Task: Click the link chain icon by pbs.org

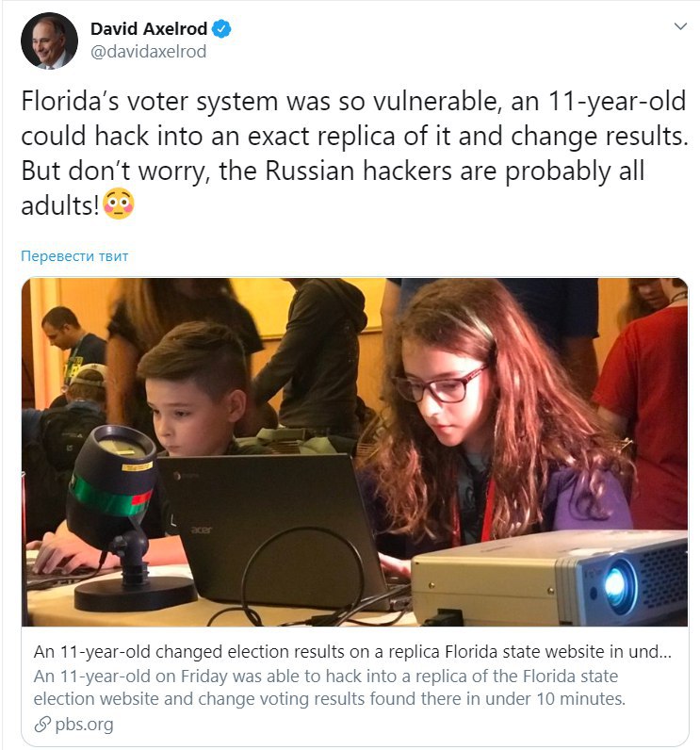Action: point(42,725)
